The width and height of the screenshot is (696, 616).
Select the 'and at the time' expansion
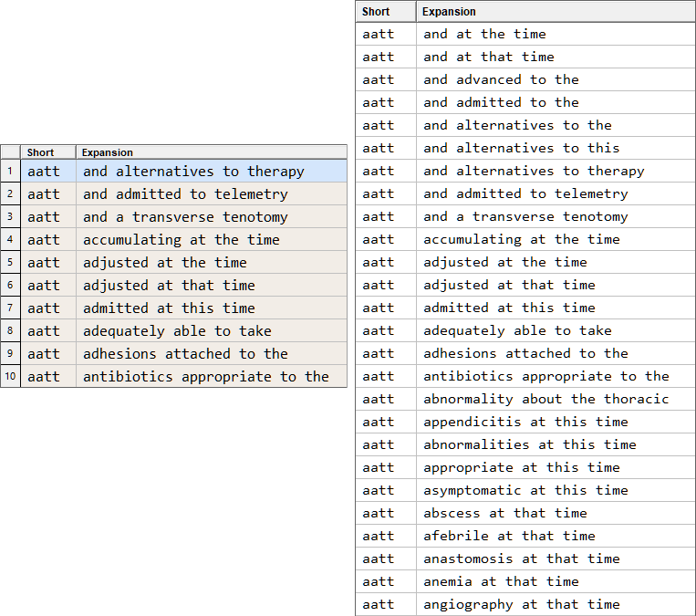pyautogui.click(x=484, y=34)
